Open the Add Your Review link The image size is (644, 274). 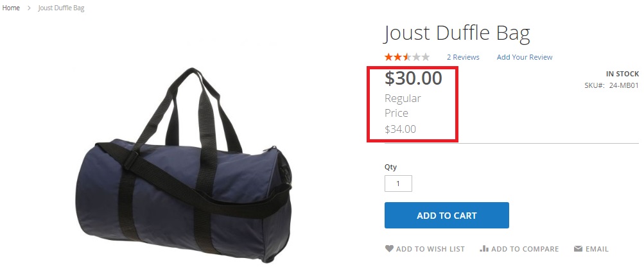coord(525,57)
